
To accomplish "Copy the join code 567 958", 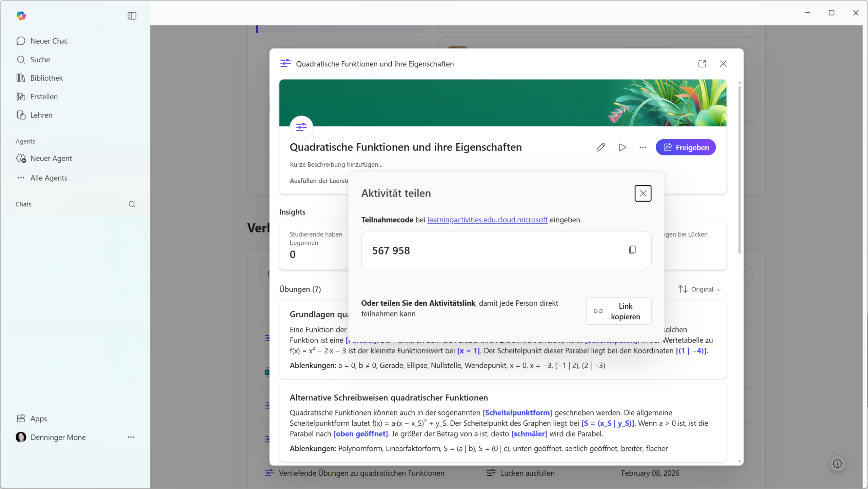I will pyautogui.click(x=632, y=250).
